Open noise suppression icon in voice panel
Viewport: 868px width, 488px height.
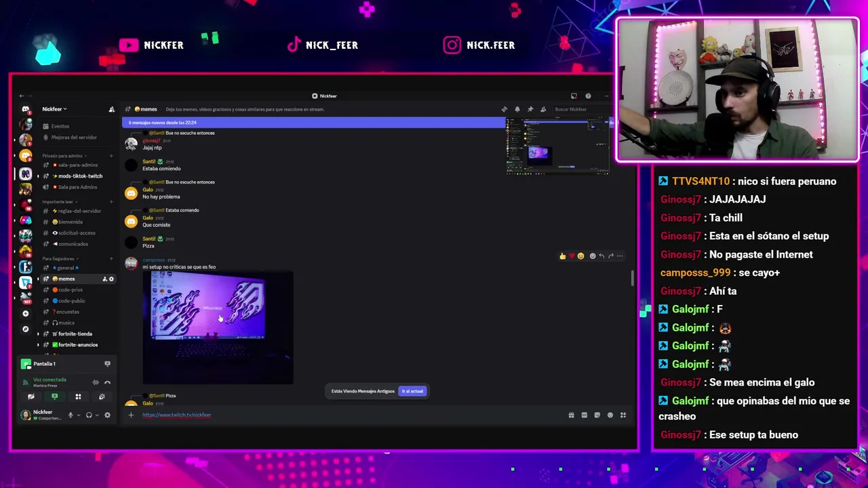[96, 382]
